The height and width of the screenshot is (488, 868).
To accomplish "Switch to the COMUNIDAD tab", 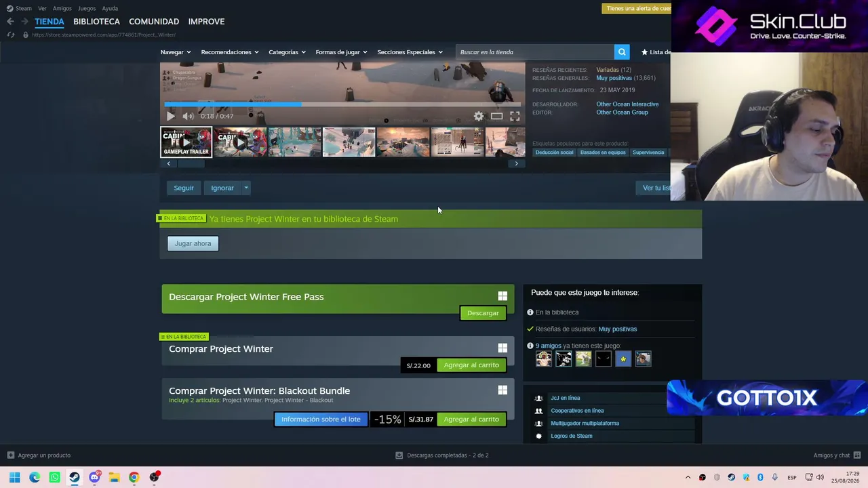I will click(x=154, y=22).
